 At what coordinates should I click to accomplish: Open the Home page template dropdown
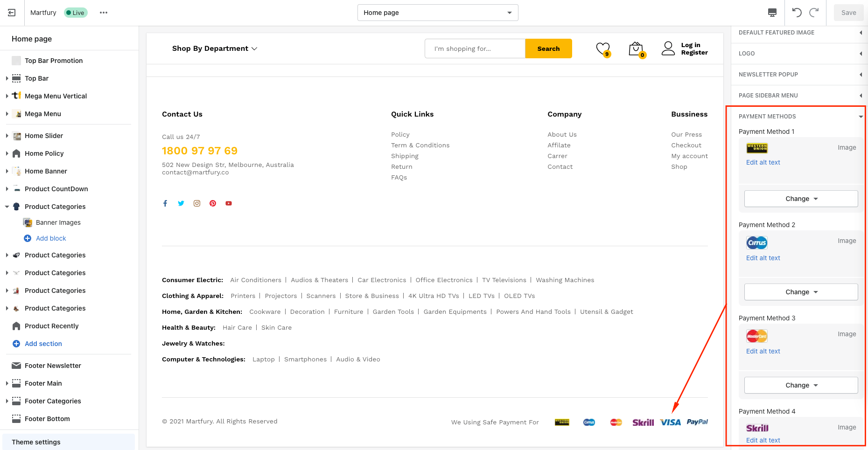(437, 13)
